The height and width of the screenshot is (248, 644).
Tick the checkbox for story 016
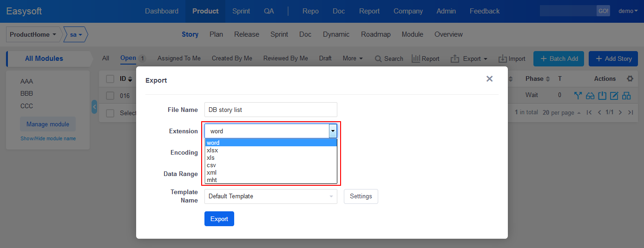110,96
